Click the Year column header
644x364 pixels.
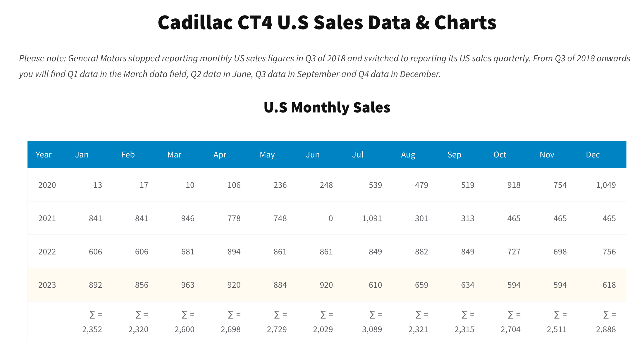(44, 155)
